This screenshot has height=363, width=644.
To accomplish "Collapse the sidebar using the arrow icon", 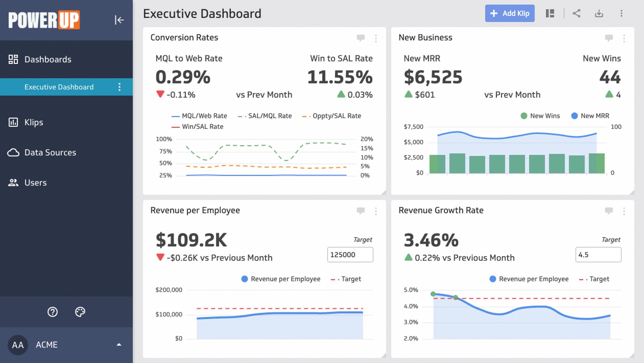I will [x=119, y=20].
